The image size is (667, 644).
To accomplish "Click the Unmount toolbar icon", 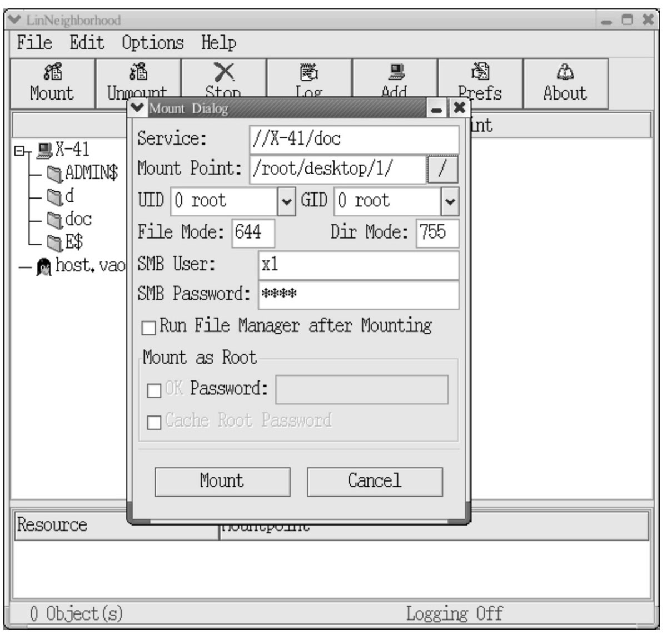I will [x=138, y=72].
